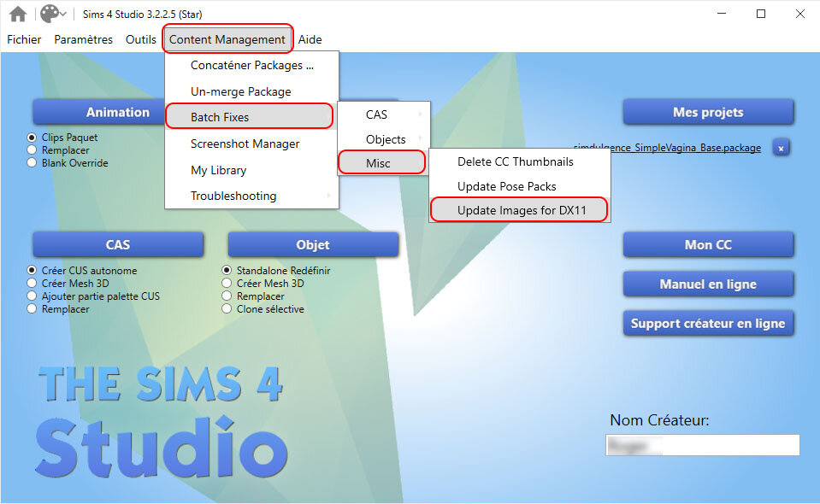Maximize the Sims 4 Studio window

coord(761,15)
